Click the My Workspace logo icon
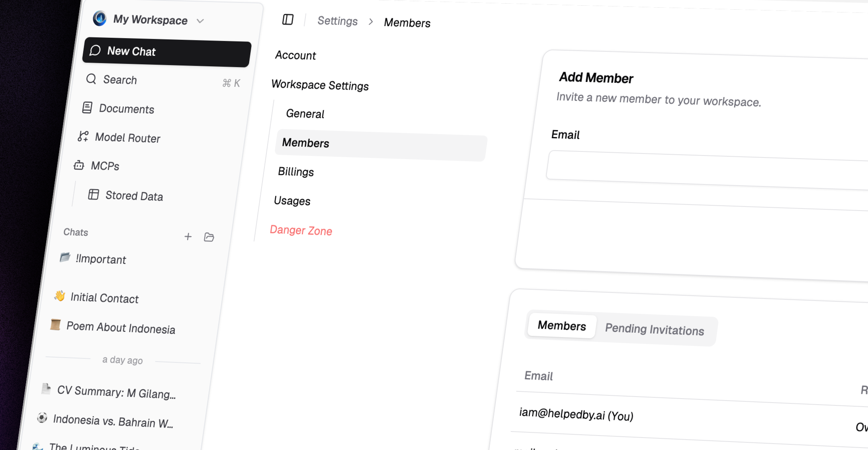 [100, 18]
